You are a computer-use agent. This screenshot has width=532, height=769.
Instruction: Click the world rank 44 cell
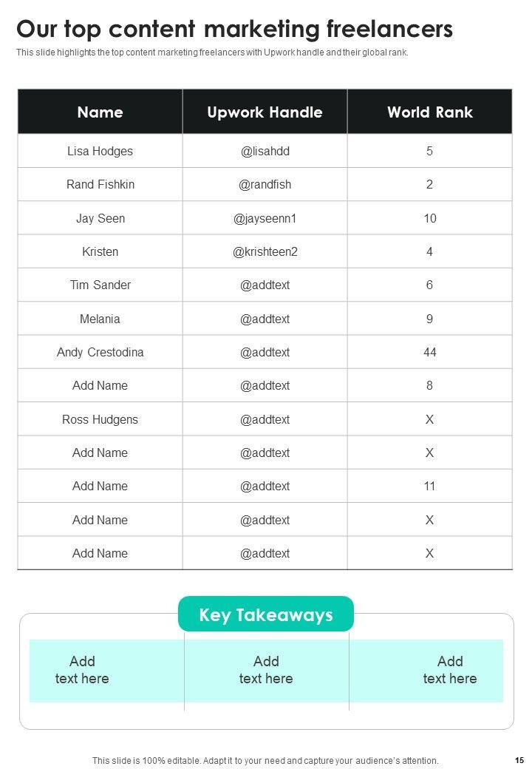click(x=429, y=352)
